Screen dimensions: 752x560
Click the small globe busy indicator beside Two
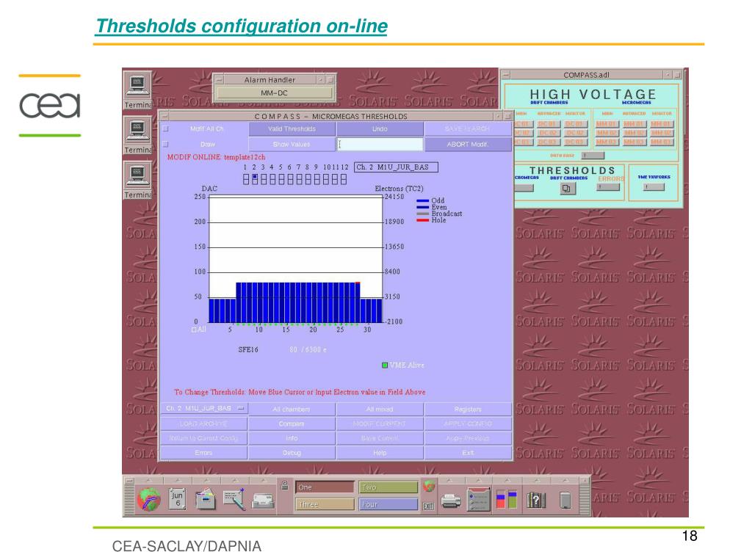(429, 486)
